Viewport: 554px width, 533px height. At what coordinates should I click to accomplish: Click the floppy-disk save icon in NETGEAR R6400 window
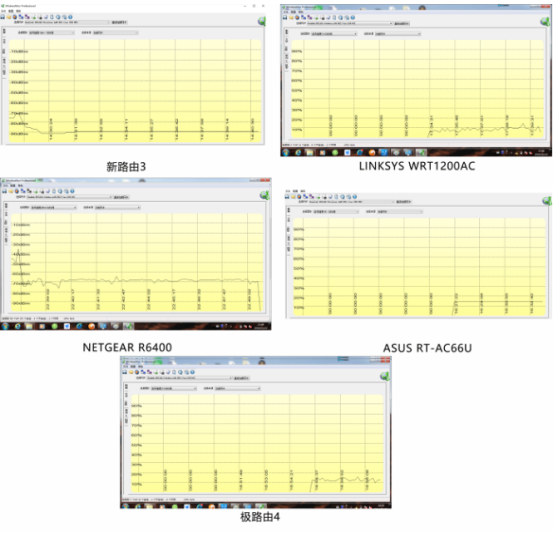4,191
